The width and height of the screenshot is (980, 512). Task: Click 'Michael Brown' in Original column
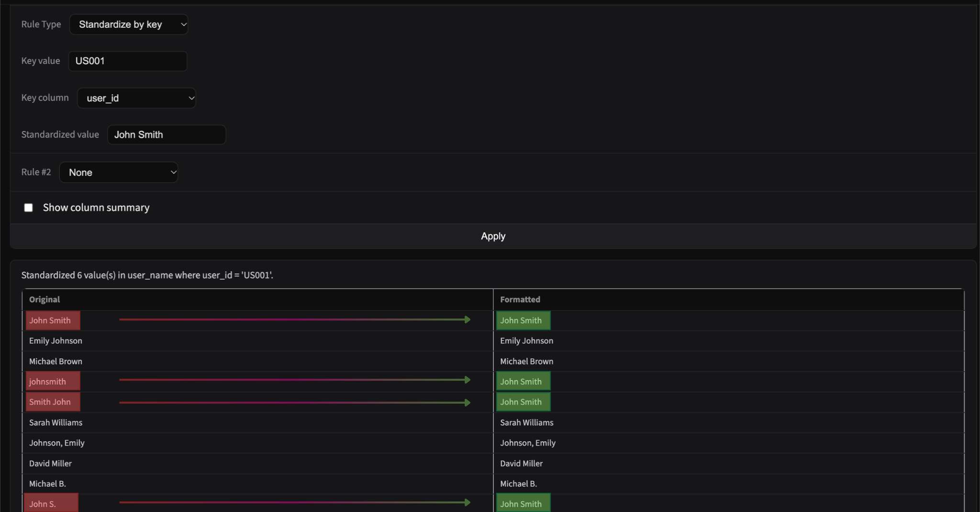56,362
